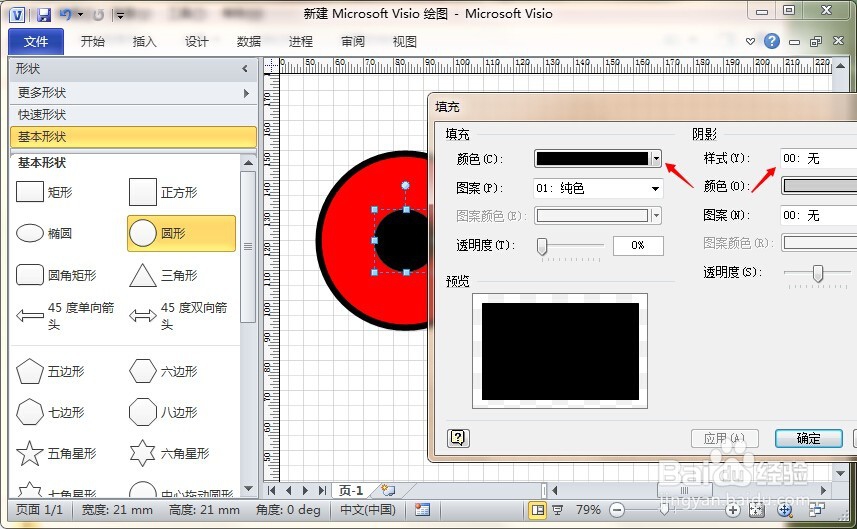Click the fill transparency 0% input field
Viewport: 857px width, 529px height.
click(638, 245)
